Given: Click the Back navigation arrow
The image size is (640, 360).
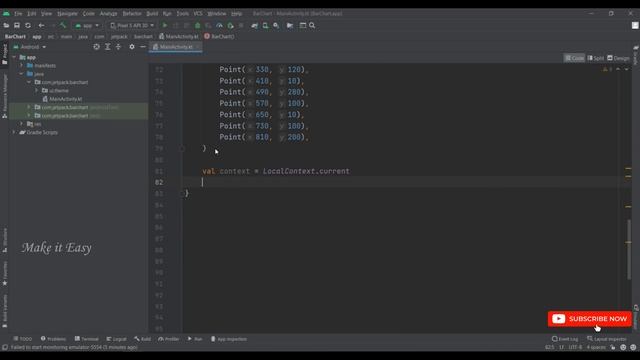Looking at the screenshot, I should [x=41, y=25].
